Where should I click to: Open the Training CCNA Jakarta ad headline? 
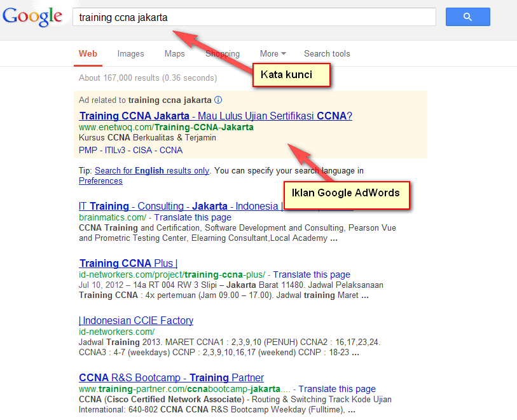pyautogui.click(x=216, y=116)
